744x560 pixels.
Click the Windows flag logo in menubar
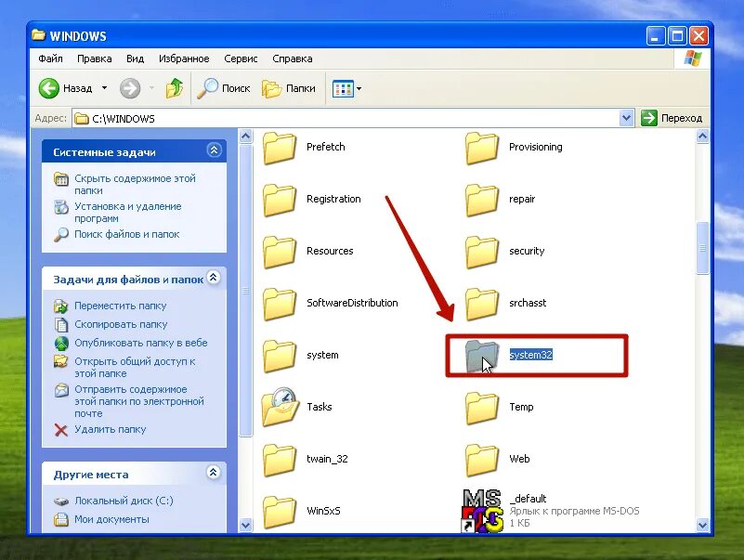click(692, 59)
